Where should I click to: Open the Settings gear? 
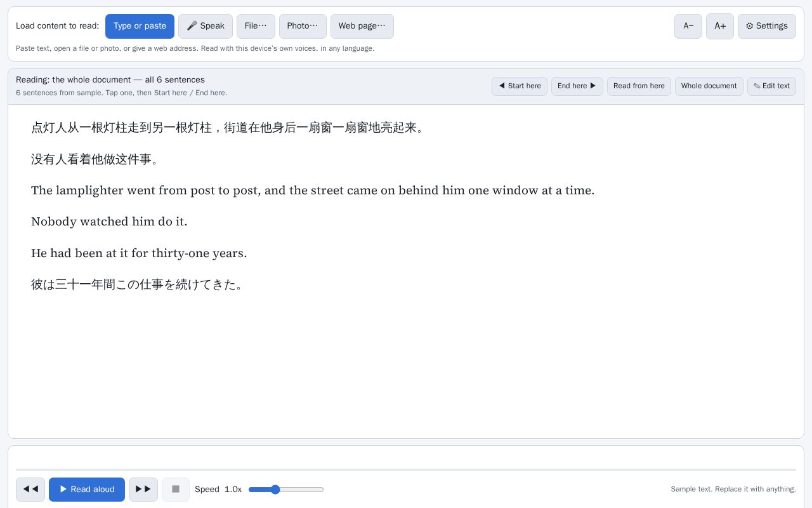tap(767, 26)
